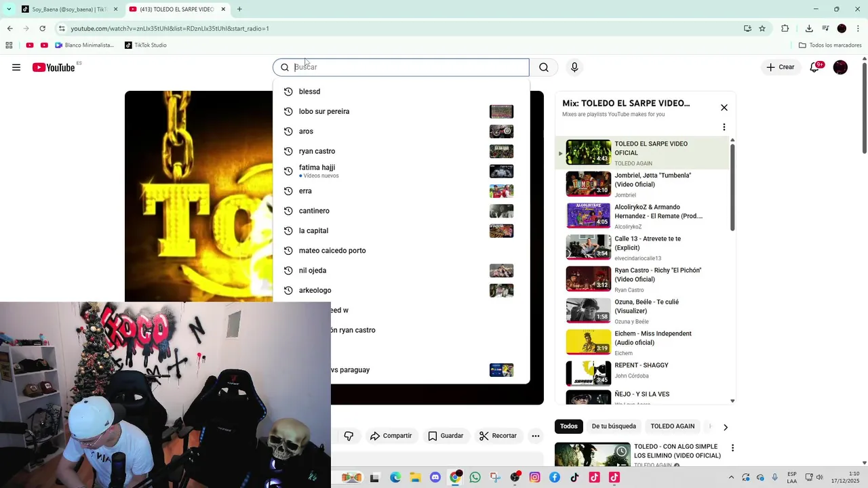Open Blanco Minimalista bookmark

(85, 45)
